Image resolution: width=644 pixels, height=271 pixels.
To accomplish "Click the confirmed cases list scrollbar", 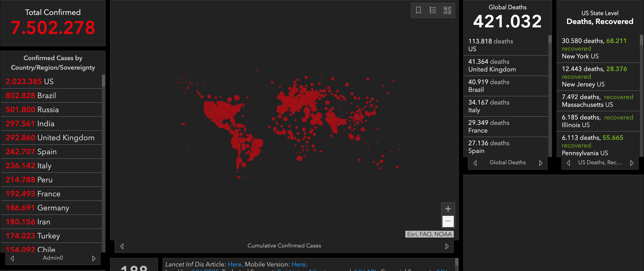I will pos(103,81).
